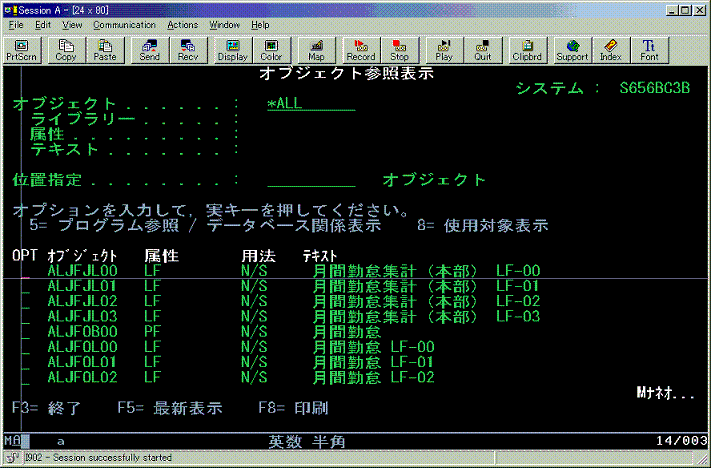Open the Color mapping icon
711x468 pixels.
click(x=271, y=50)
